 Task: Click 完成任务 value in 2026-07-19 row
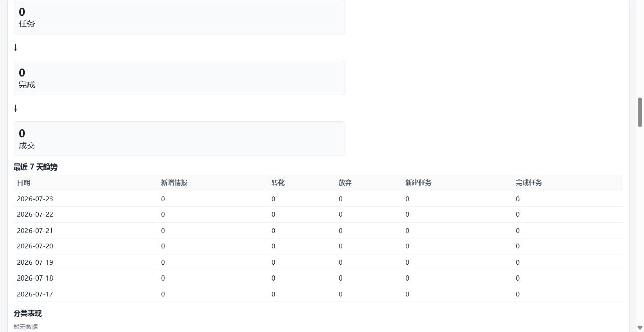pos(518,262)
